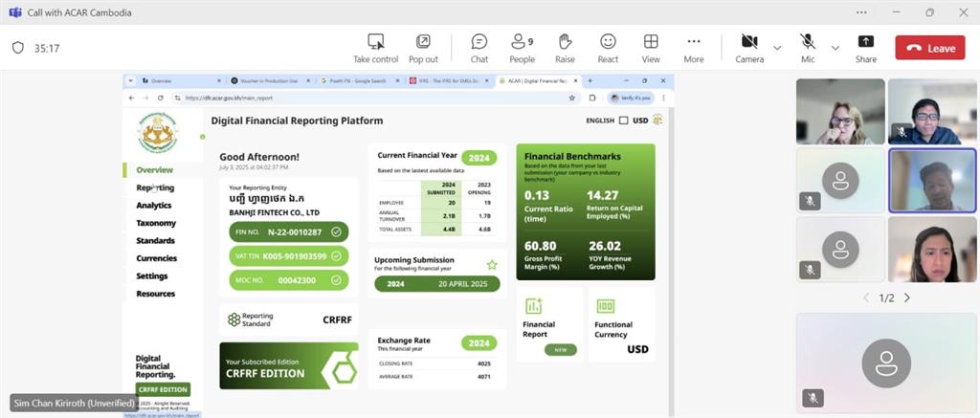
Task: Click the VAT TIN K005-901903599 badge
Action: [289, 255]
